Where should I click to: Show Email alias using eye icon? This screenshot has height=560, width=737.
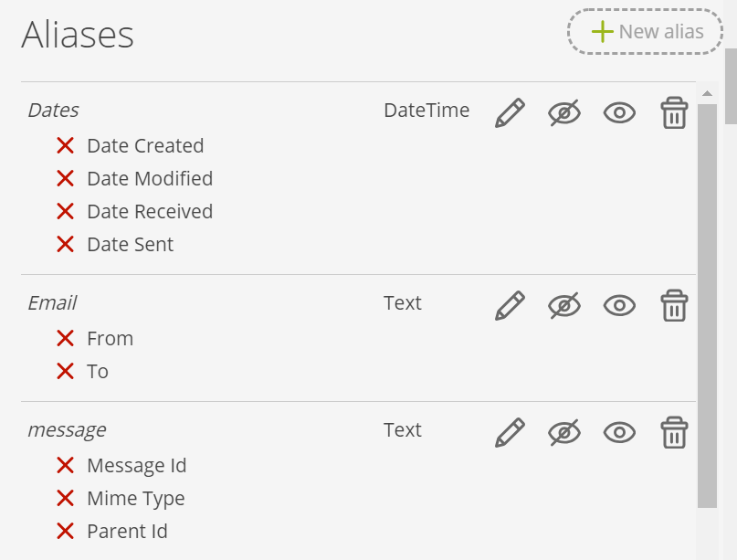tap(619, 306)
